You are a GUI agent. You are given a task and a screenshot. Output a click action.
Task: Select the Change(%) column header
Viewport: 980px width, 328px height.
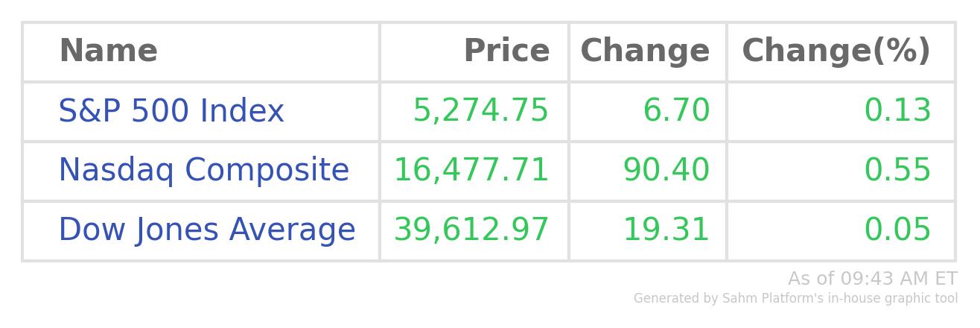[x=836, y=51]
